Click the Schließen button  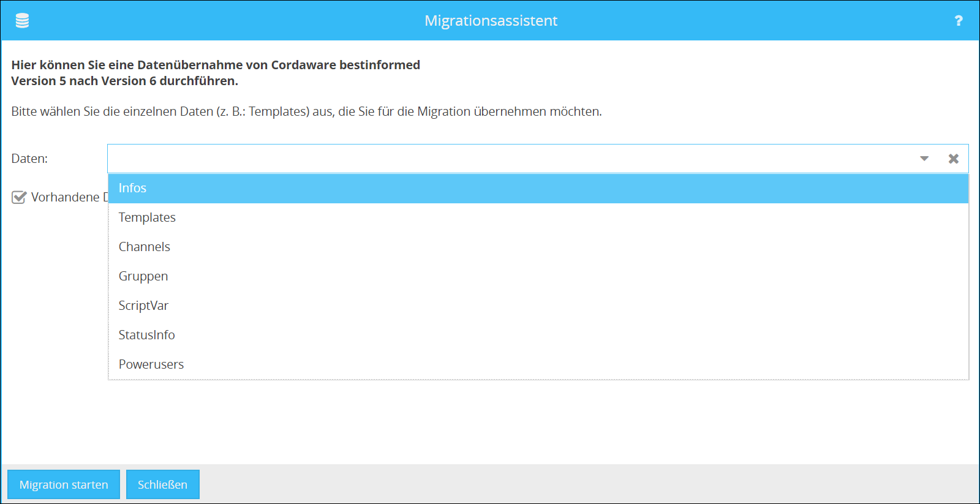[163, 484]
